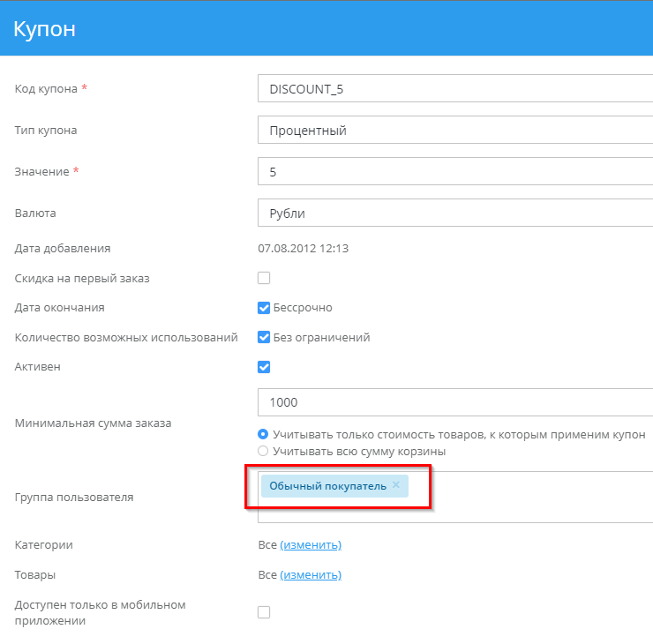Click the 'Без ограничений' label text
The height and width of the screenshot is (644, 653).
click(x=321, y=337)
